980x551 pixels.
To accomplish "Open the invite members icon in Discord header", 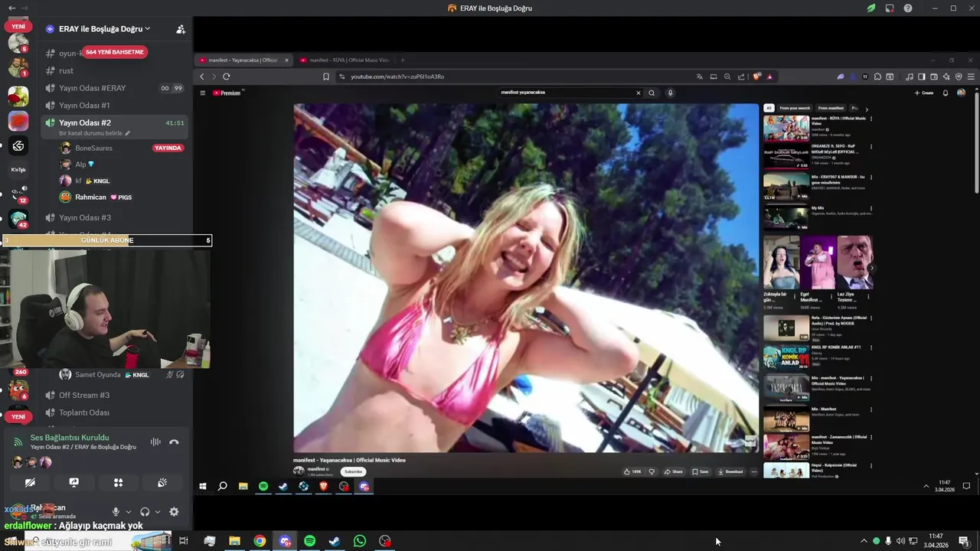I will pos(181,29).
